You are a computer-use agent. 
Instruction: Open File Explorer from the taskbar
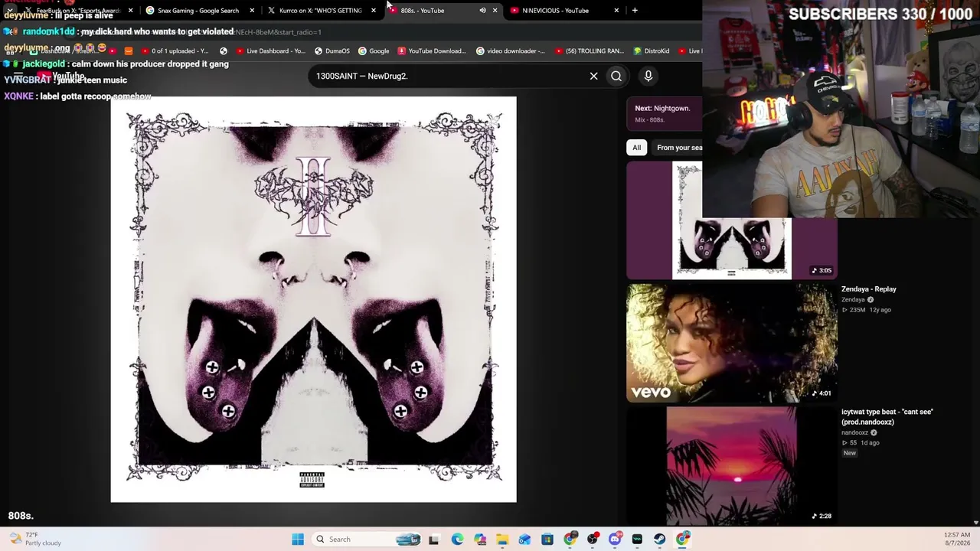[502, 540]
